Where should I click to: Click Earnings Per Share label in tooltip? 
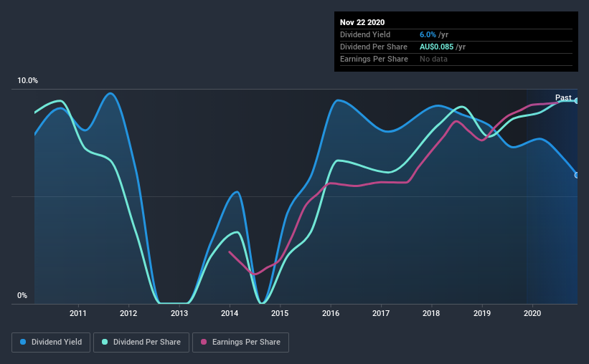click(x=374, y=59)
